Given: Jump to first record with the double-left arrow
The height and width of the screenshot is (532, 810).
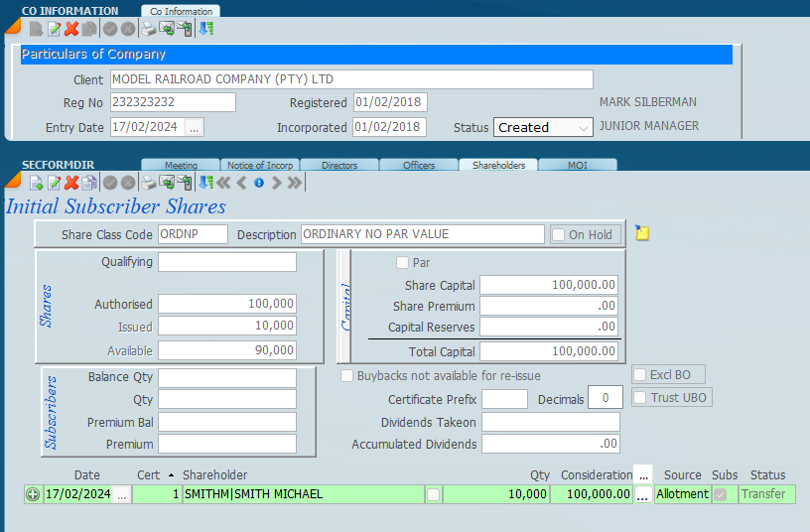Looking at the screenshot, I should click(223, 183).
